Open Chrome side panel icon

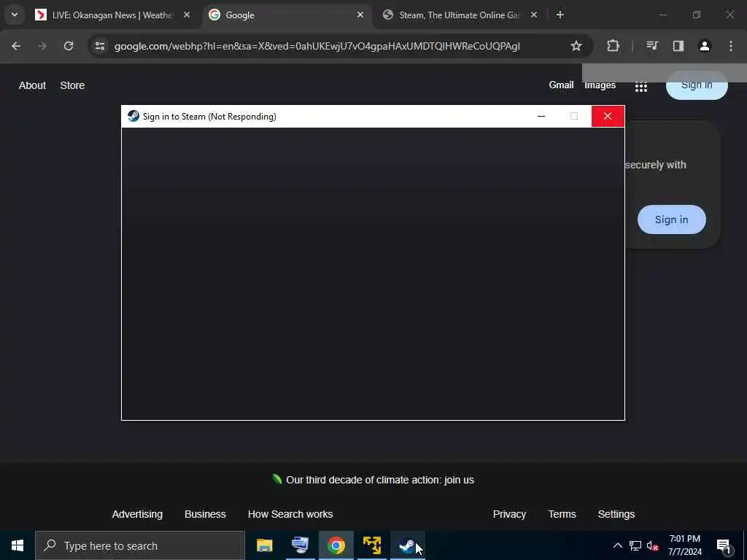pyautogui.click(x=678, y=46)
